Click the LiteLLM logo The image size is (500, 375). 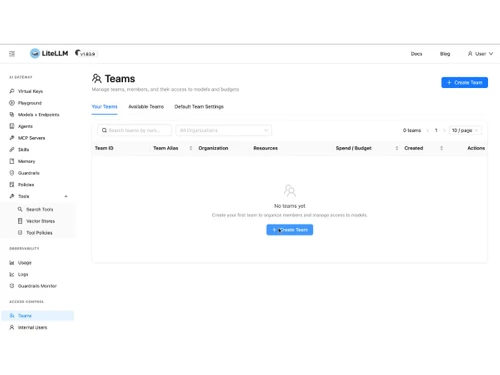[49, 53]
